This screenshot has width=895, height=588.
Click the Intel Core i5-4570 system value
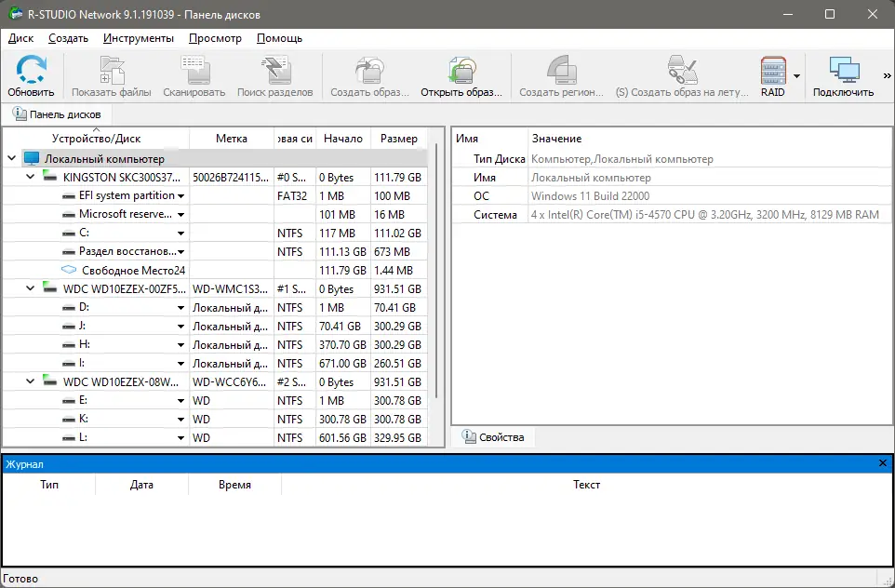tap(705, 215)
